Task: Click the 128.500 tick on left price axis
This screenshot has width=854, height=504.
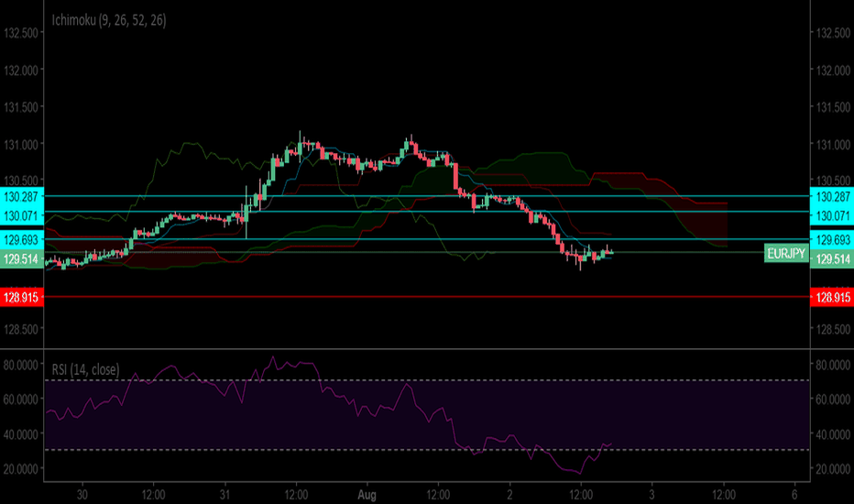Action: (21, 329)
